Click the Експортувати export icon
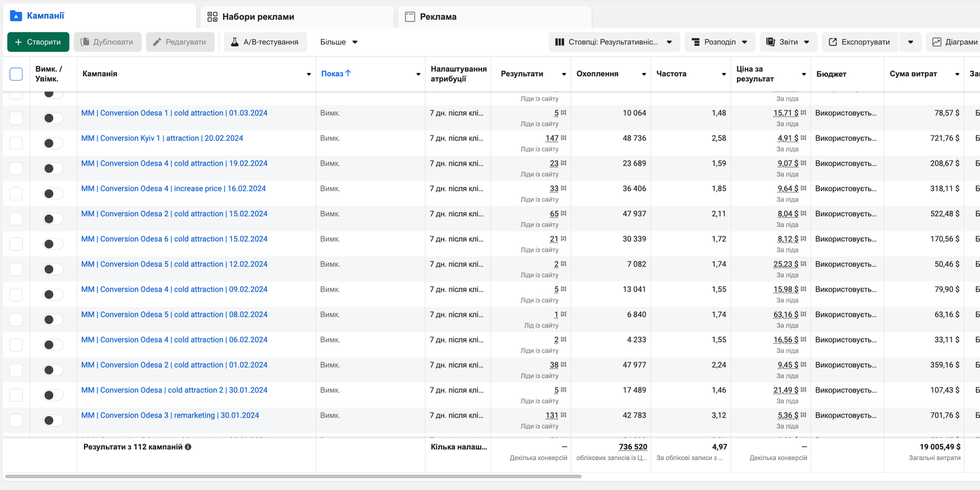Image resolution: width=980 pixels, height=490 pixels. (833, 42)
